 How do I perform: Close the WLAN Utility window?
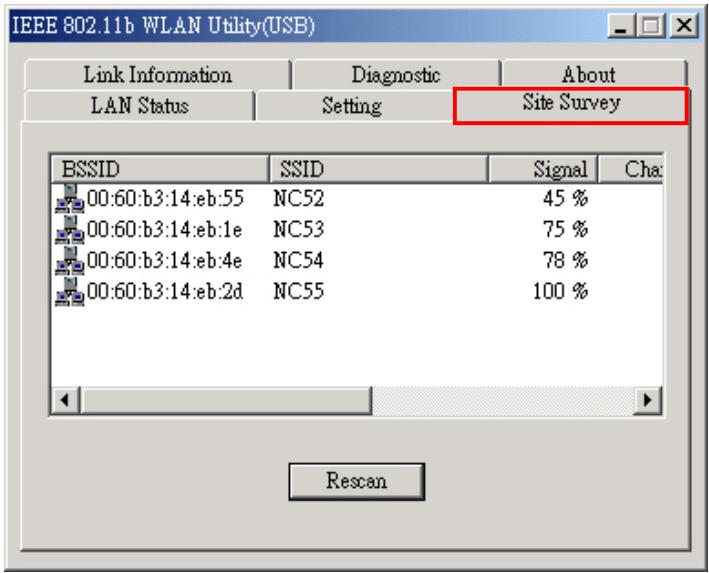[x=683, y=25]
